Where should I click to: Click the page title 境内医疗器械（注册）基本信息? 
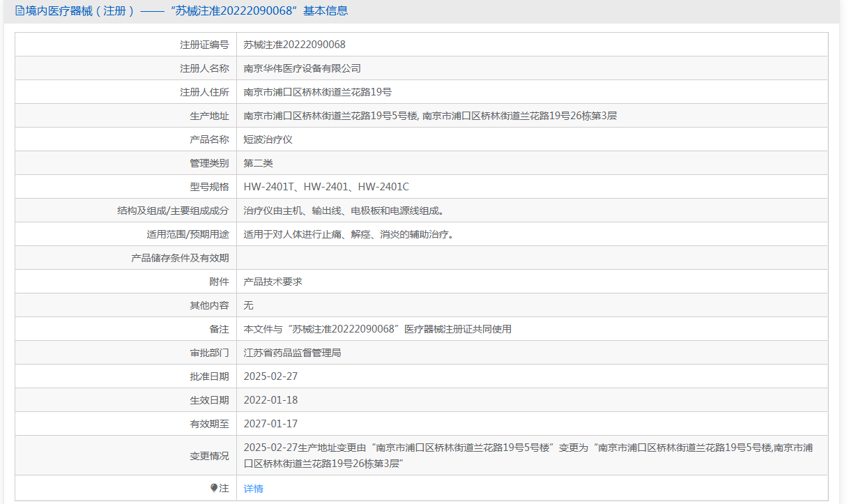point(186,11)
